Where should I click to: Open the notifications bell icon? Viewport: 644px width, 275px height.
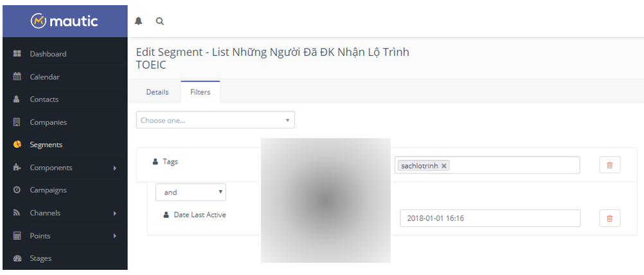[x=138, y=21]
